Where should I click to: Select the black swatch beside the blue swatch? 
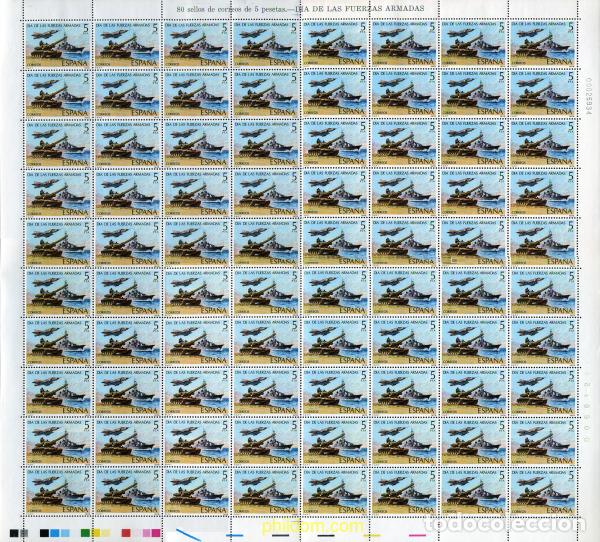(44, 533)
